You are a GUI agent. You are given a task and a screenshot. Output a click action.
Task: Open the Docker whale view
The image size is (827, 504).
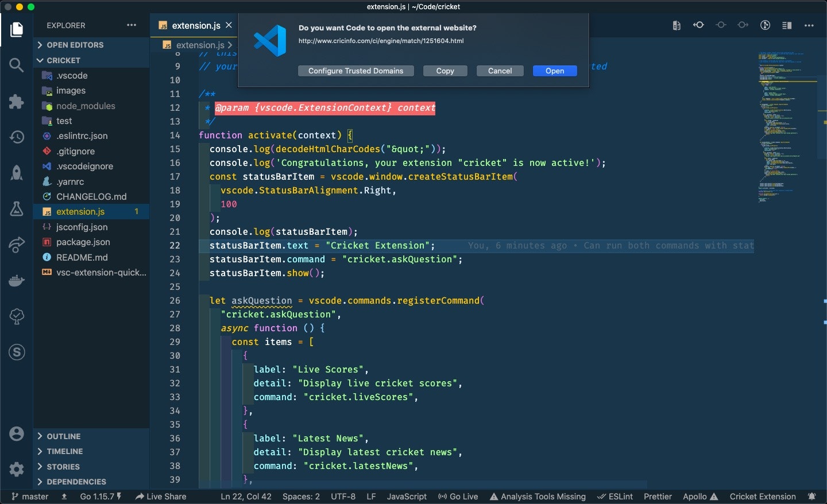pos(16,280)
